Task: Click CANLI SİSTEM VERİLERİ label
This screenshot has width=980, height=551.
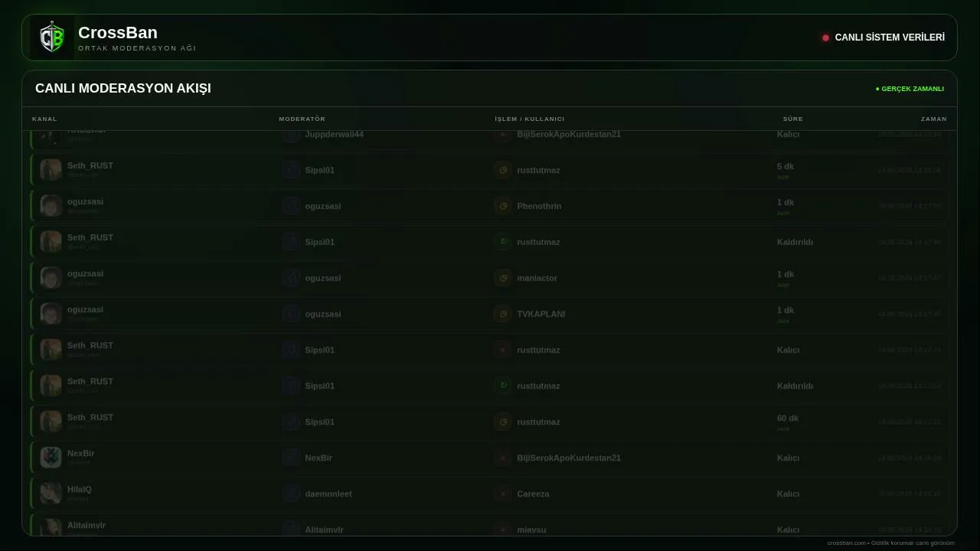Action: tap(890, 37)
